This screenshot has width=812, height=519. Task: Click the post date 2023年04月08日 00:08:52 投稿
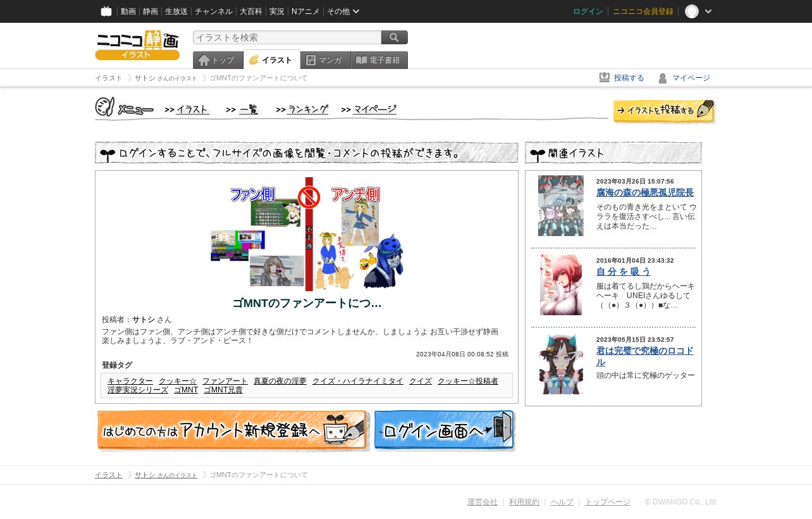tap(462, 354)
